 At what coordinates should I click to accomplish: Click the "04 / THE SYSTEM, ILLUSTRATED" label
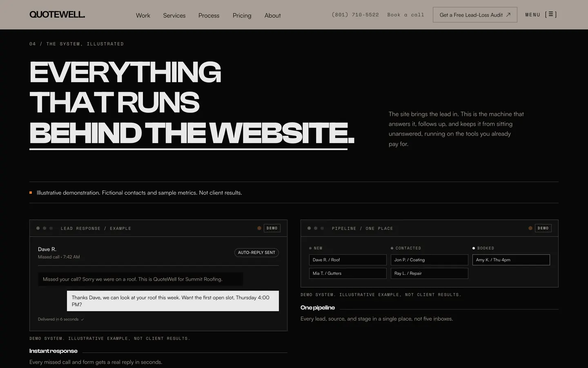coord(76,44)
